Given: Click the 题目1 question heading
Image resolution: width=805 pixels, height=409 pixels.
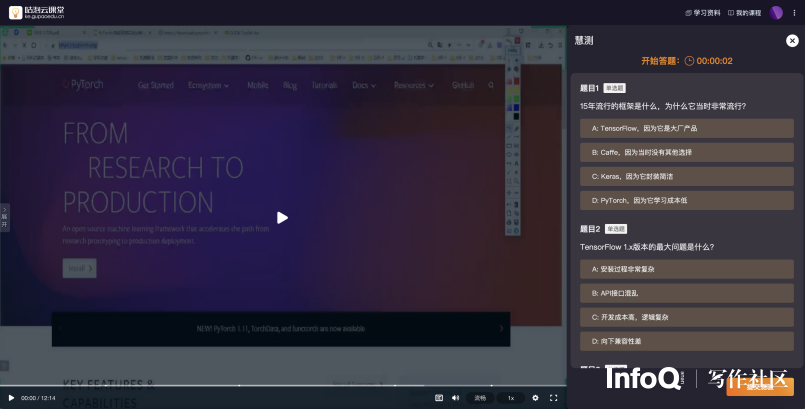Looking at the screenshot, I should (589, 88).
